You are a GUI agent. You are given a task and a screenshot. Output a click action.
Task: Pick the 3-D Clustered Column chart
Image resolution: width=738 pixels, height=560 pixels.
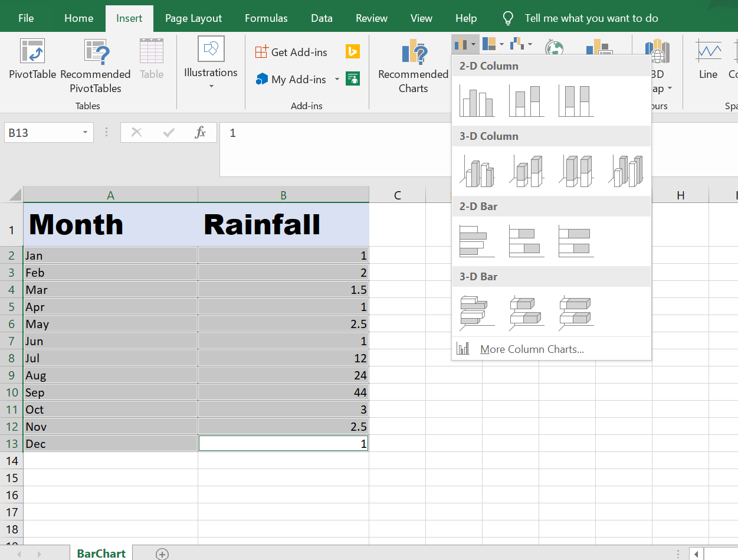click(477, 171)
